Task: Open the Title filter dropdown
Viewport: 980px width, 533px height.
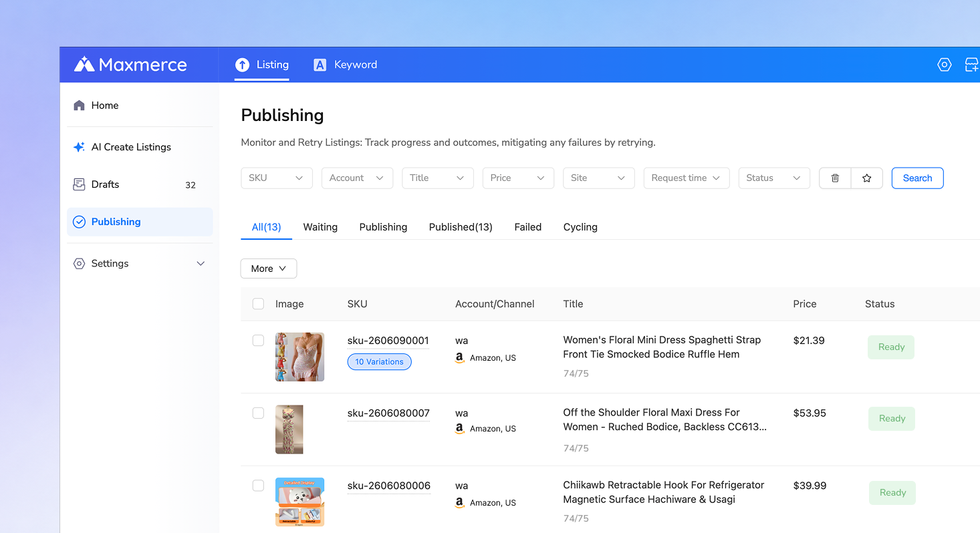Action: (x=438, y=178)
